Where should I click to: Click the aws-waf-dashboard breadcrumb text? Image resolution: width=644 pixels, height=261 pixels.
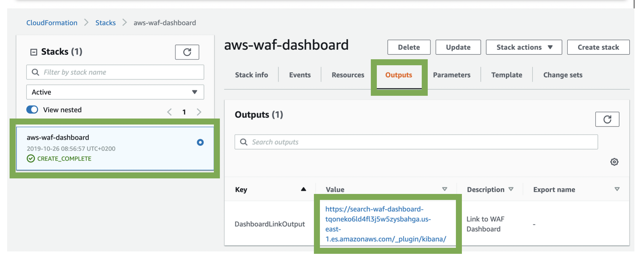coord(165,23)
